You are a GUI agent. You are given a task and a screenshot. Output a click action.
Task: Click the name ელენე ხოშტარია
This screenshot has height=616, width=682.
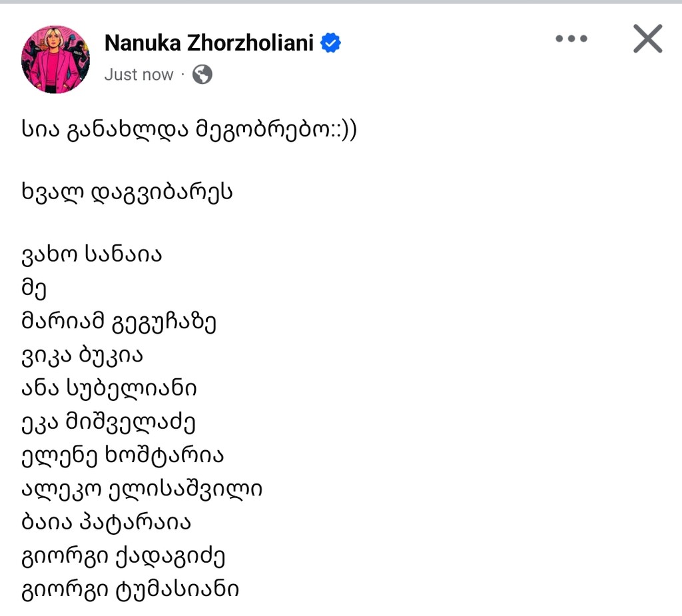123,456
